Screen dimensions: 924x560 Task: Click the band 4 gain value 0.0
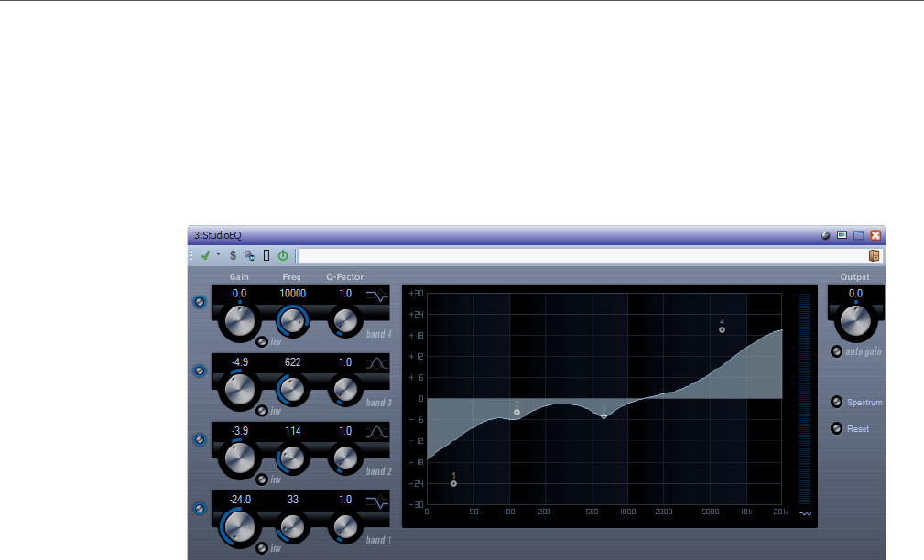(239, 293)
